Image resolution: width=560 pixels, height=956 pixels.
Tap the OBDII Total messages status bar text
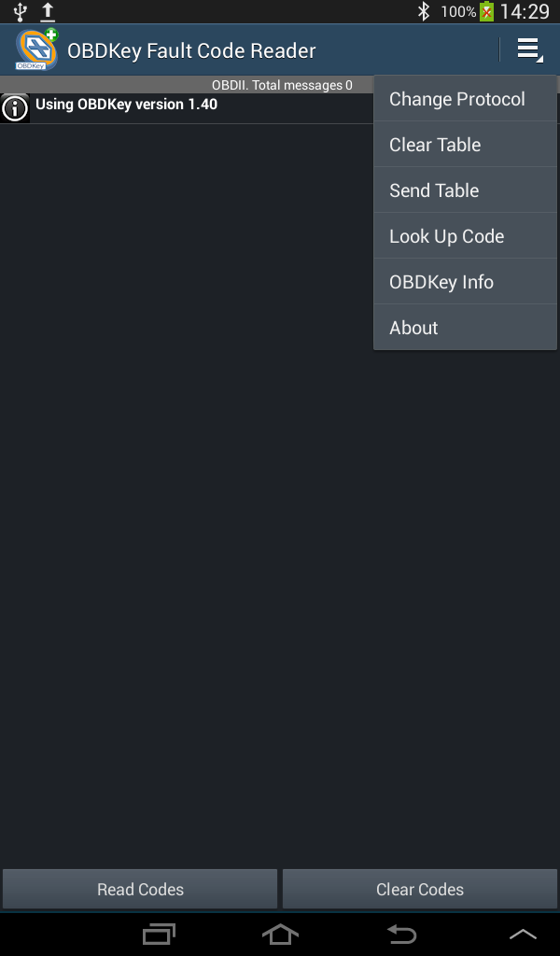(280, 84)
